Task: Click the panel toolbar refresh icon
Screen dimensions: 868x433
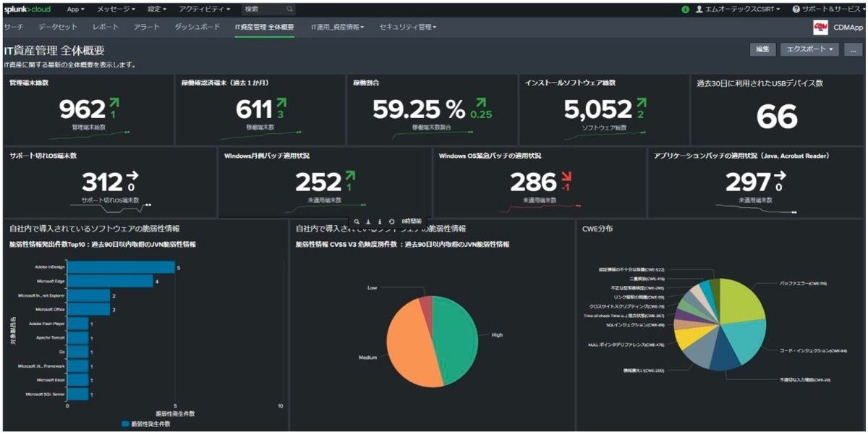Action: 391,221
